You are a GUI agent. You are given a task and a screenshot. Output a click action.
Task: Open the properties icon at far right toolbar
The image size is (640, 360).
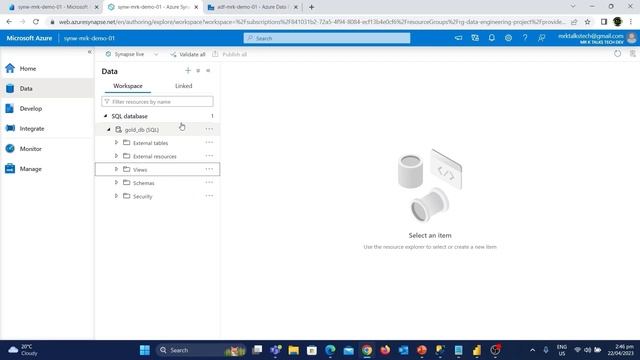point(633,54)
